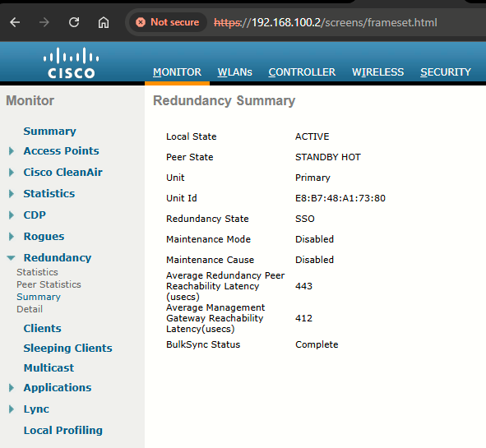This screenshot has height=448, width=486.
Task: Open Peer Statistics under Redundancy
Action: tap(49, 284)
